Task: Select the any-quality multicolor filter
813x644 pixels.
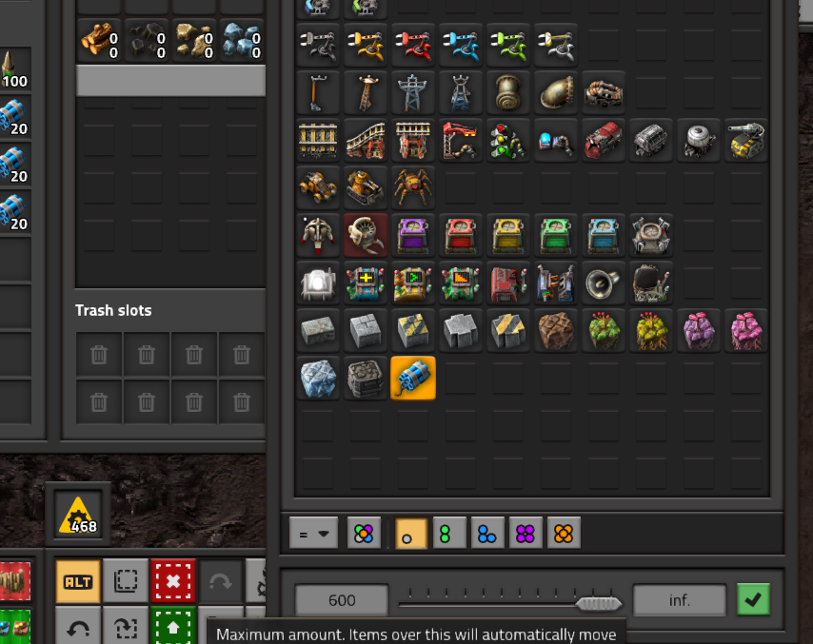Action: click(364, 533)
